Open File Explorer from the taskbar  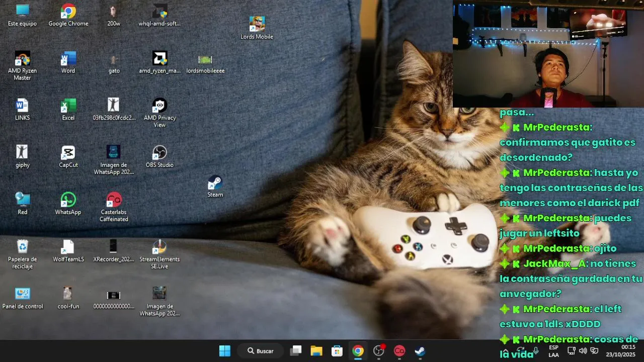click(316, 351)
